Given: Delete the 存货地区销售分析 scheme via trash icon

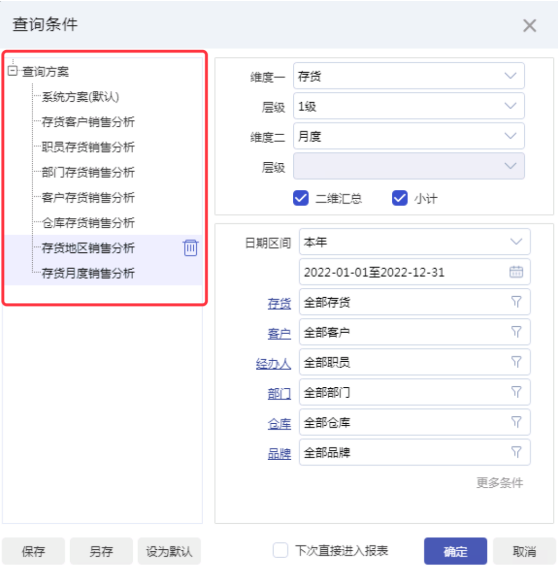Looking at the screenshot, I should pyautogui.click(x=190, y=248).
